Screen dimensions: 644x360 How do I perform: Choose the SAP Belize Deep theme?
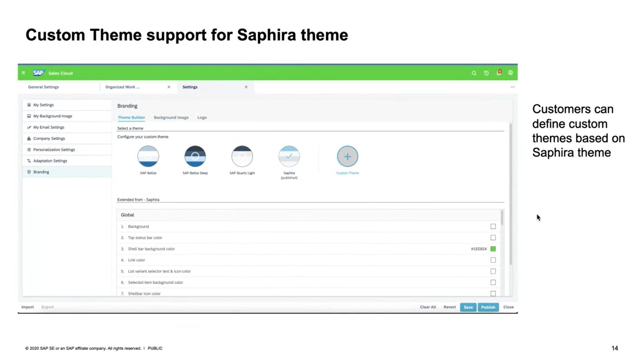(195, 156)
